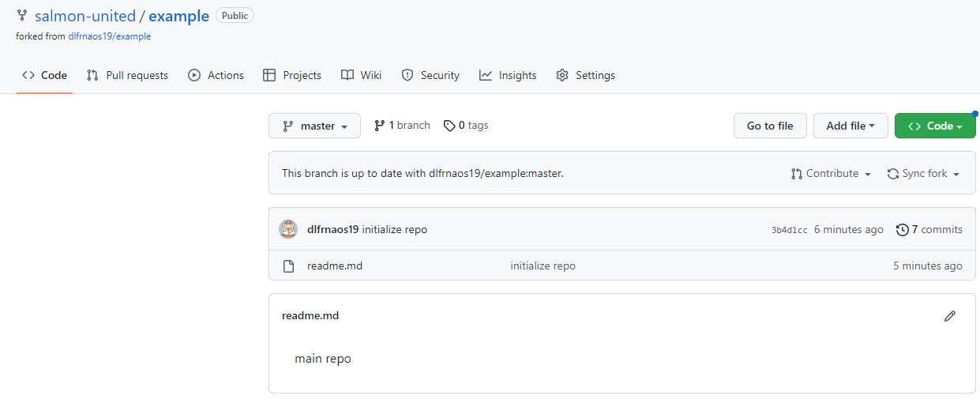Edit readme with the pencil icon
This screenshot has height=403, width=980.
(x=950, y=316)
